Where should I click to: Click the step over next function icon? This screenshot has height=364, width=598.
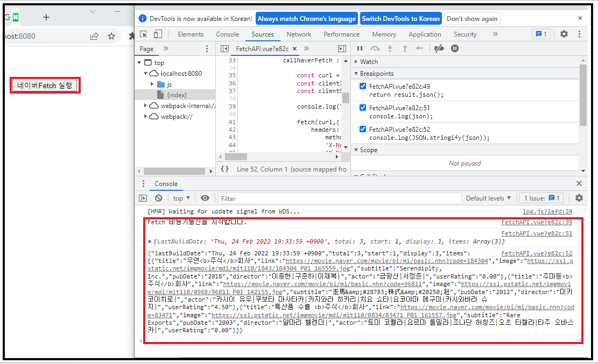click(x=375, y=48)
